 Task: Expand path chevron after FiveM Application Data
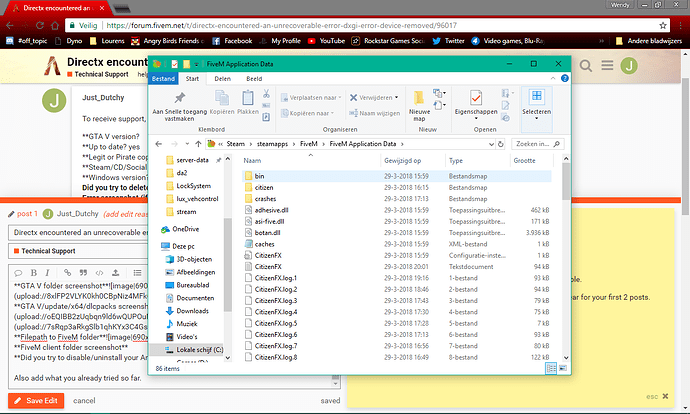[x=402, y=144]
